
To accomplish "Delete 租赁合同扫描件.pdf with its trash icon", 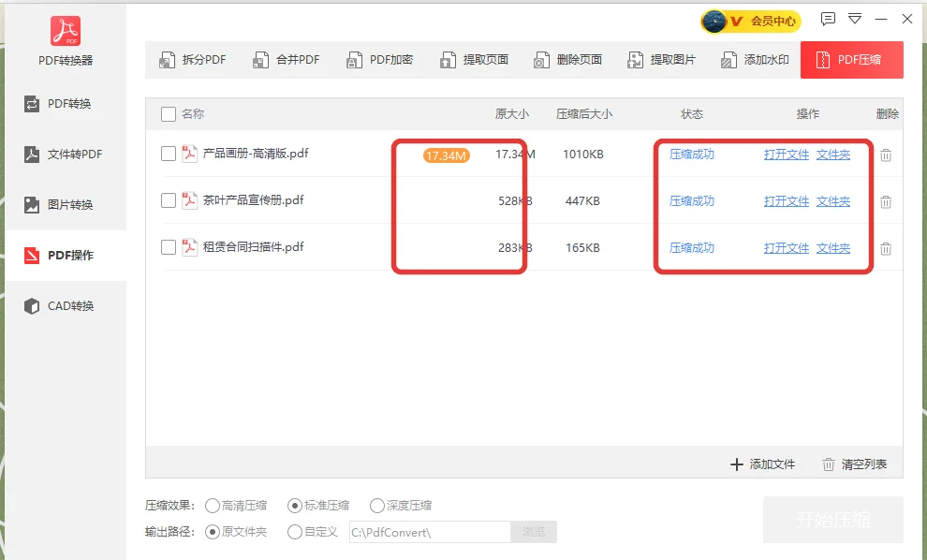I will tap(886, 248).
